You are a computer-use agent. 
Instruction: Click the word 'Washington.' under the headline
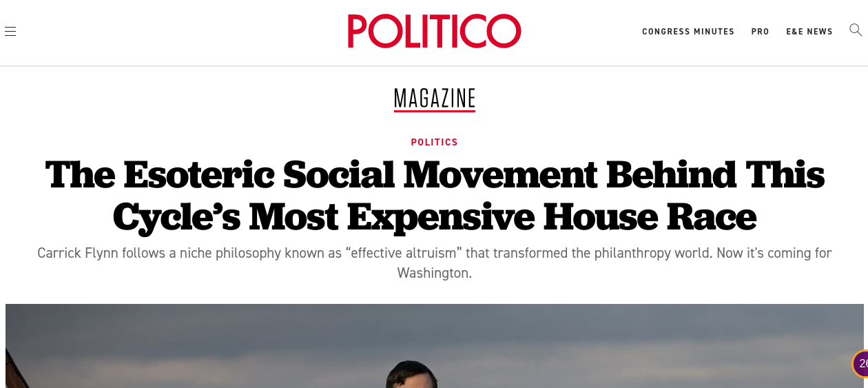coord(434,273)
